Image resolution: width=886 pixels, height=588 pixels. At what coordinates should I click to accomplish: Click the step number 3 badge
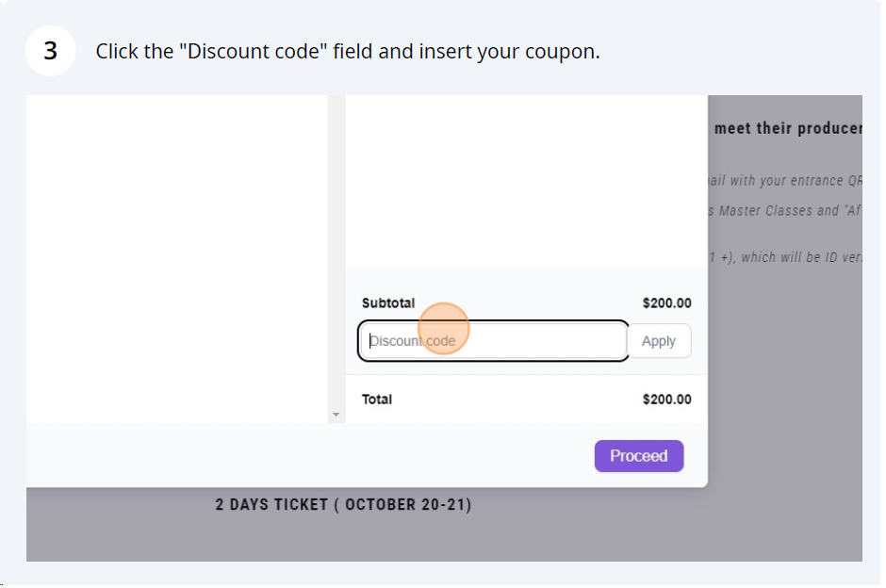50,51
